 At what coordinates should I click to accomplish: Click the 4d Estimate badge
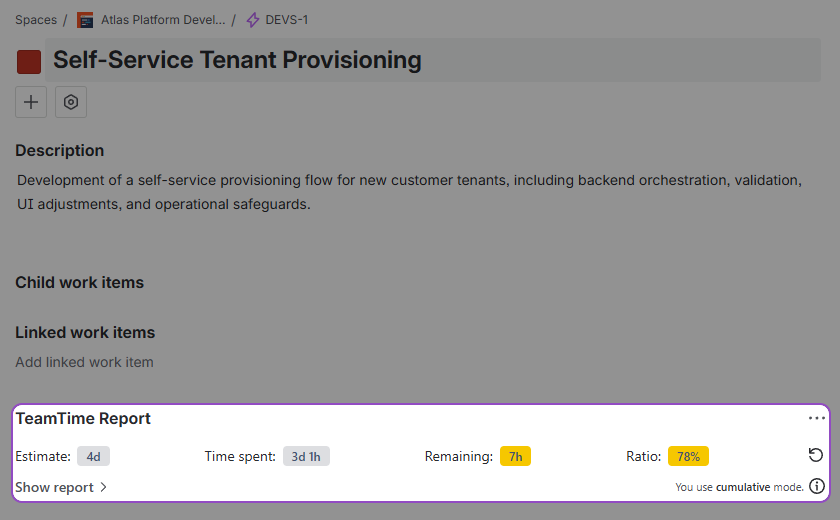[93, 457]
